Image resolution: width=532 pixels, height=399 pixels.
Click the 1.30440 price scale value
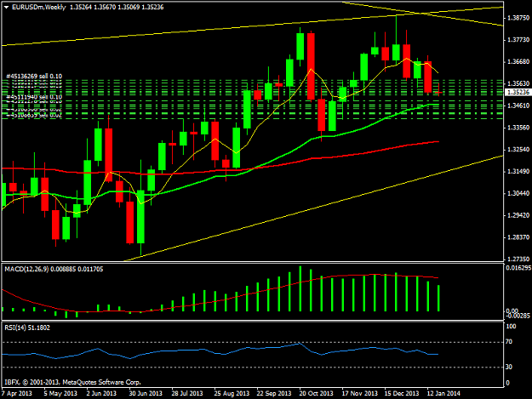coord(518,193)
